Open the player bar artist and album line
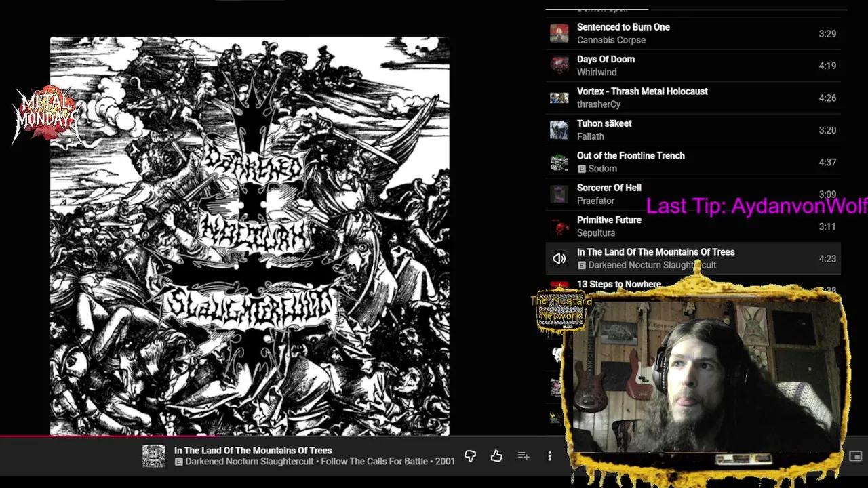This screenshot has width=868, height=488. point(320,462)
